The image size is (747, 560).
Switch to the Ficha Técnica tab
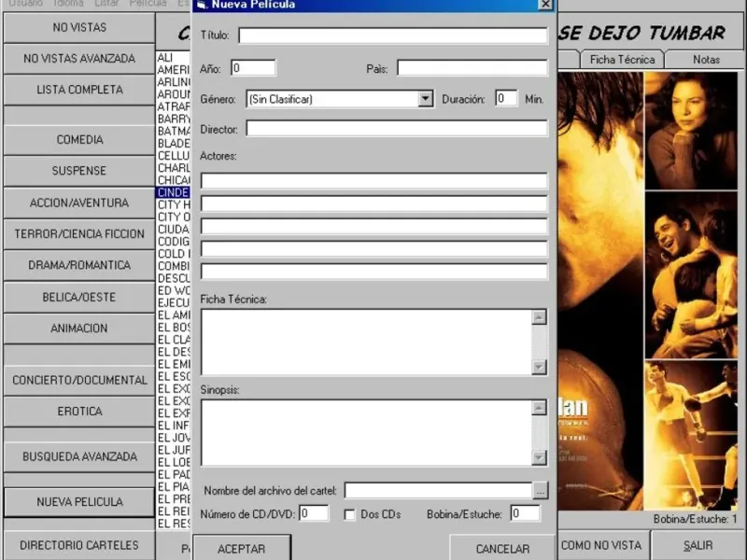click(622, 60)
